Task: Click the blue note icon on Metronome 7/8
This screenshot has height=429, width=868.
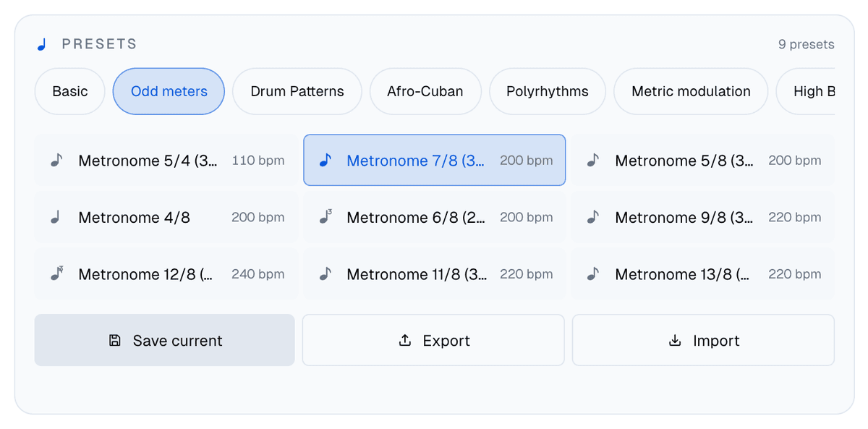Action: tap(325, 161)
